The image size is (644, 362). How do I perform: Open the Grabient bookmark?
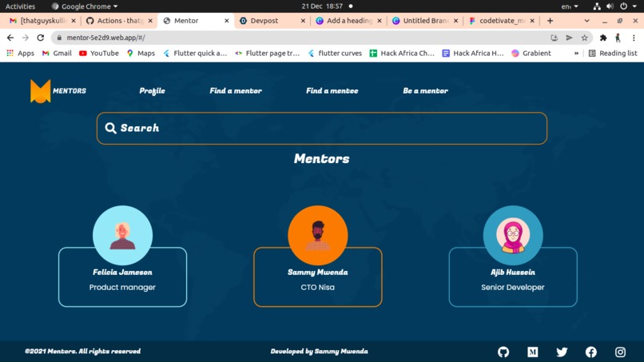click(531, 53)
